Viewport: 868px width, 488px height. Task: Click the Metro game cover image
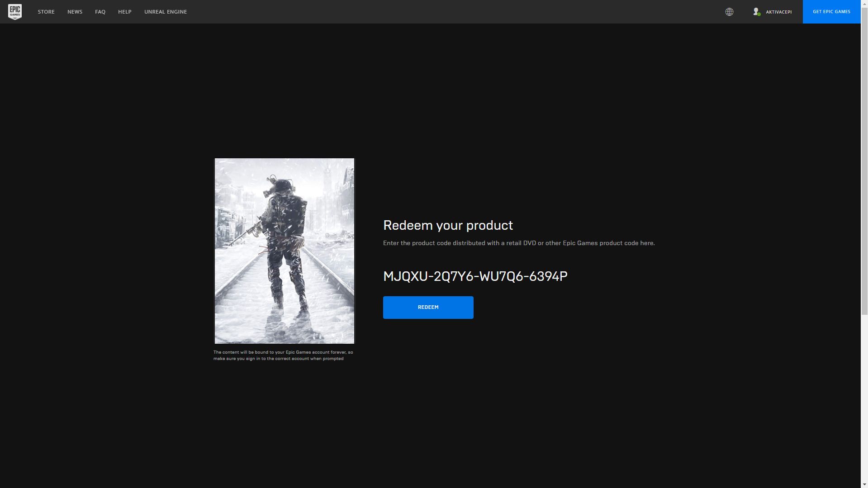pyautogui.click(x=284, y=251)
